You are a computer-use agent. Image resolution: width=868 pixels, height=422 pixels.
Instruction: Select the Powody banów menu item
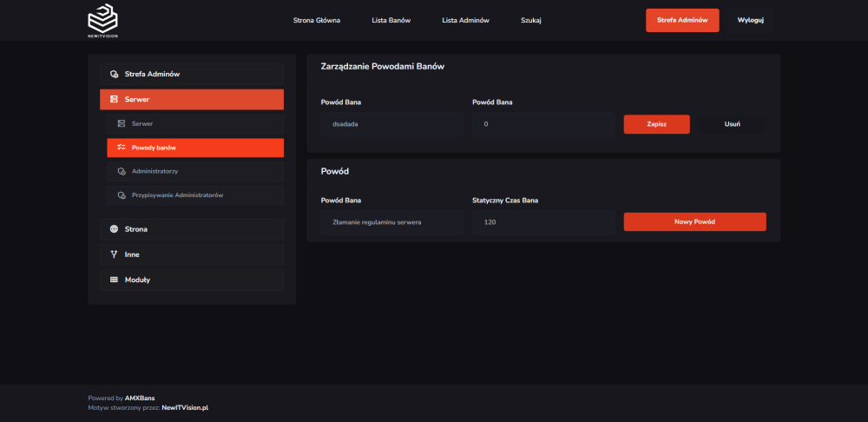point(195,148)
